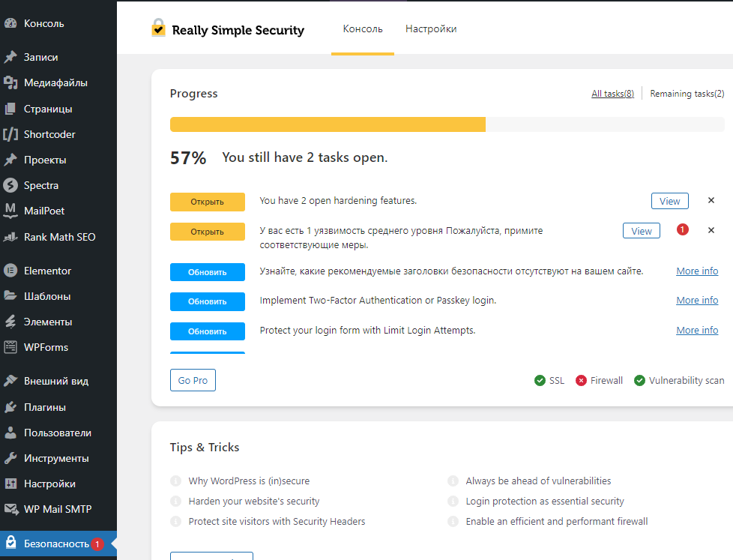Click the Vulnerability scan status label

click(687, 381)
